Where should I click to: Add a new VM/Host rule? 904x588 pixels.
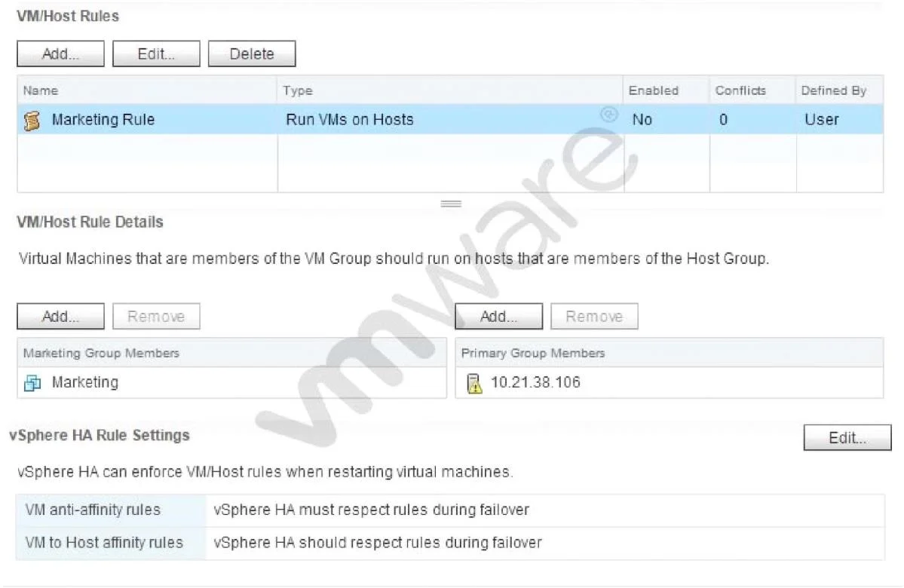(60, 54)
